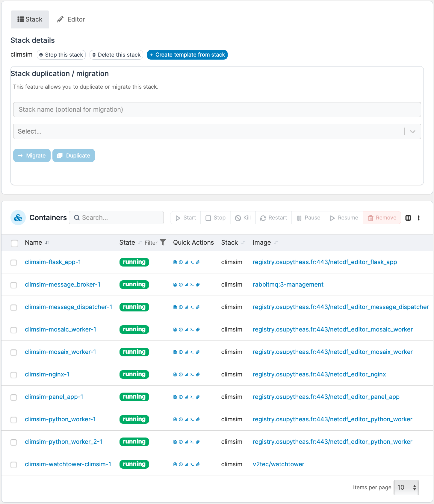Change Items per page dropdown
The width and height of the screenshot is (434, 504).
click(406, 488)
